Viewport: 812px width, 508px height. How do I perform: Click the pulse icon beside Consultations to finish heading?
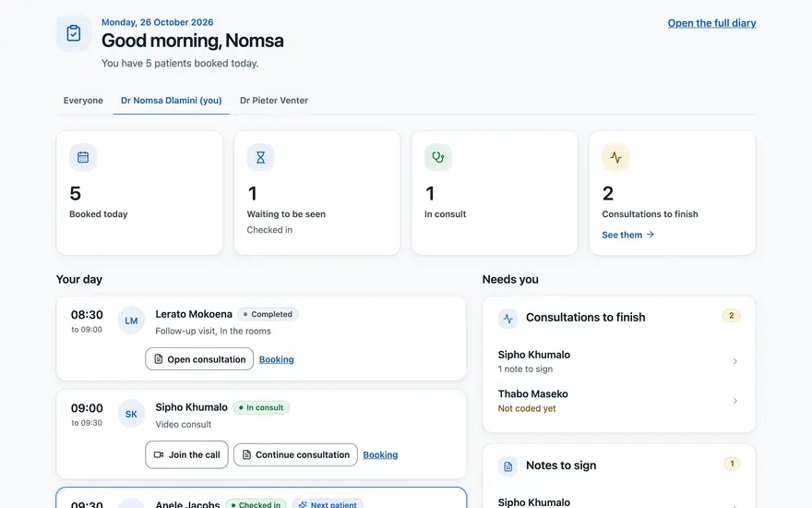click(x=508, y=319)
